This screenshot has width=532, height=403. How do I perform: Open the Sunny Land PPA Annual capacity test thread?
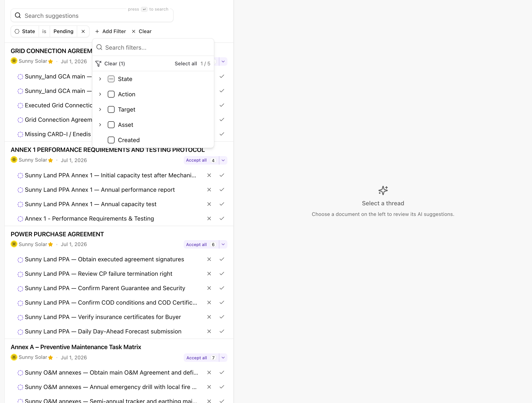click(x=91, y=204)
